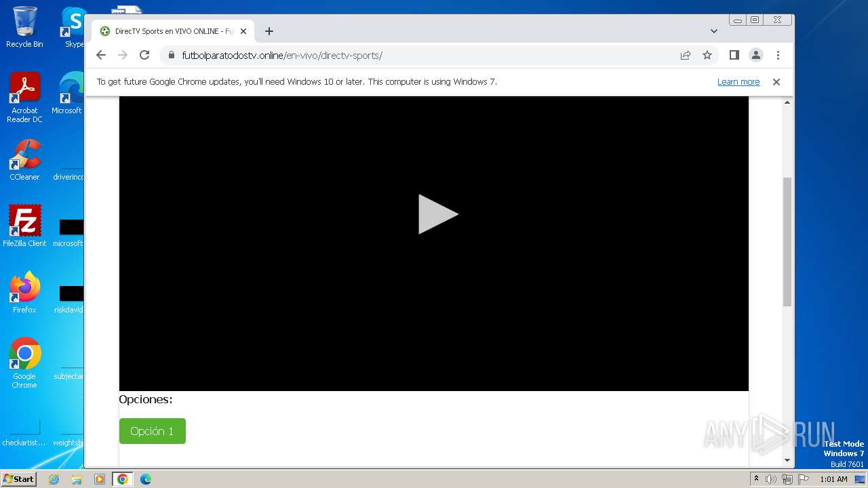
Task: Click the 1:01 AM system clock
Action: click(833, 479)
